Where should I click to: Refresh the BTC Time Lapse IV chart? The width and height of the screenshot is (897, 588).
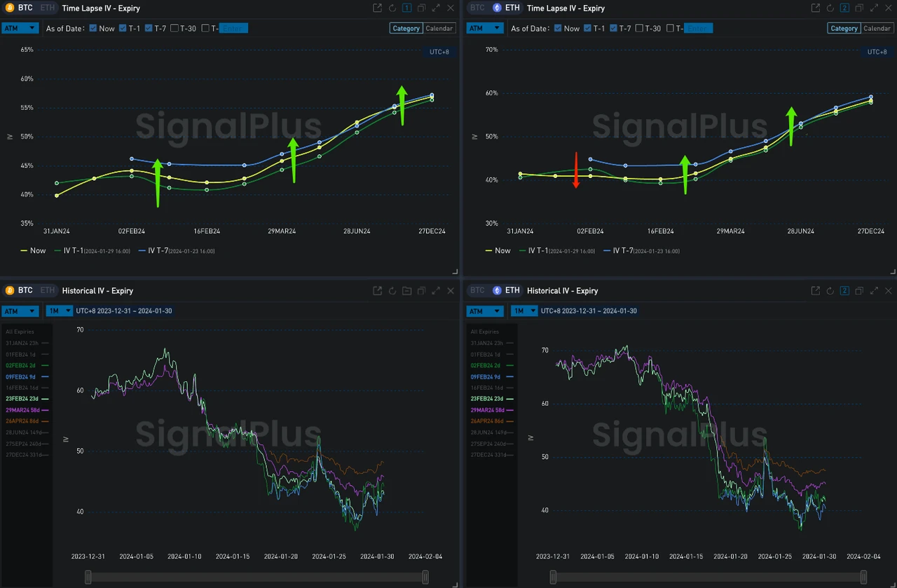coord(391,8)
